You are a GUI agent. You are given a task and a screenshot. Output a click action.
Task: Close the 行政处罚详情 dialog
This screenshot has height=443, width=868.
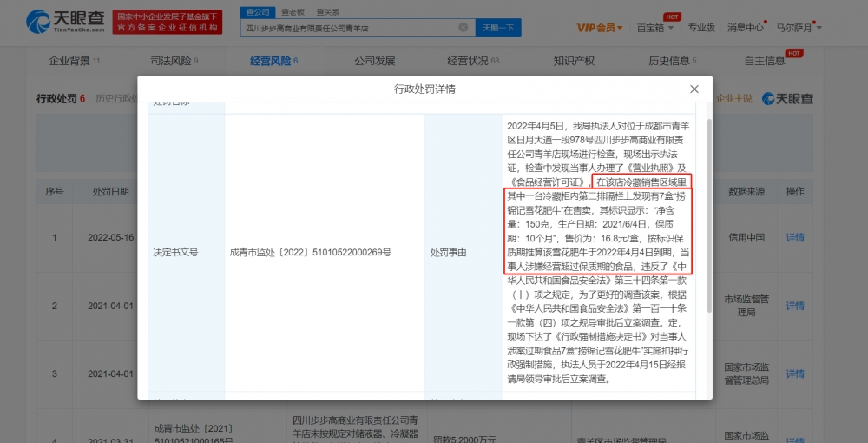click(x=694, y=89)
